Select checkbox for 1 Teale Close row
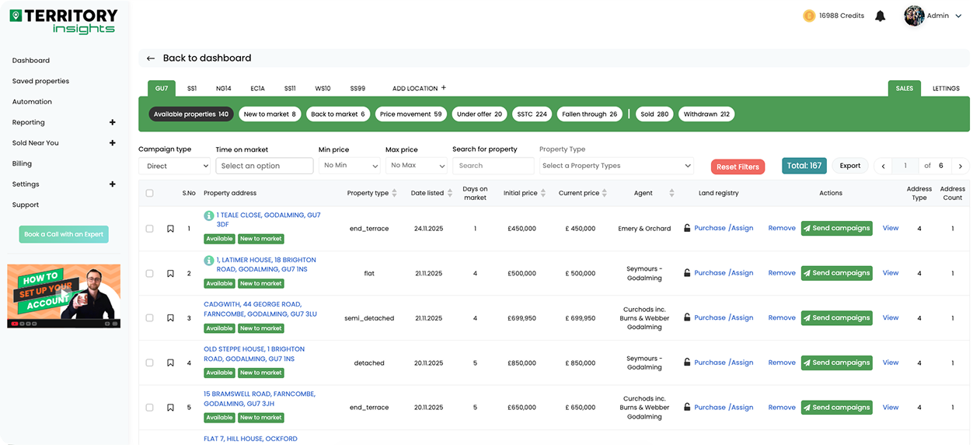The image size is (980, 445). click(x=150, y=229)
